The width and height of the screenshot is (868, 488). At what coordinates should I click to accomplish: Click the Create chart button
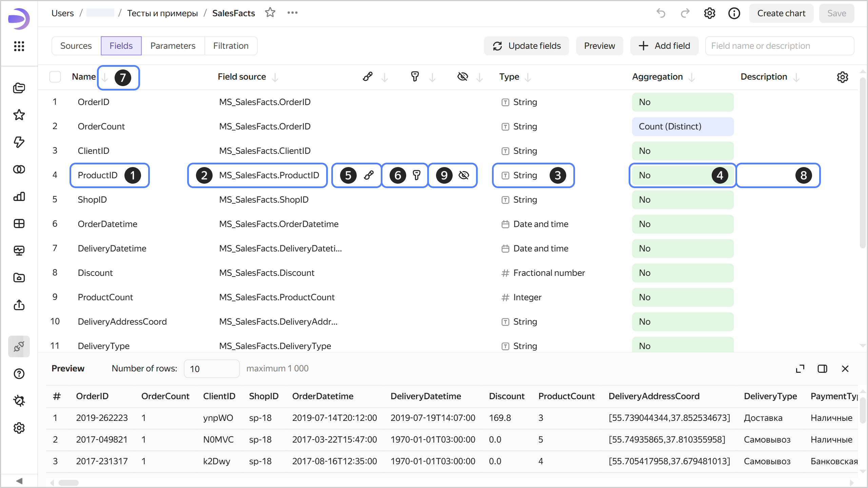pyautogui.click(x=781, y=13)
